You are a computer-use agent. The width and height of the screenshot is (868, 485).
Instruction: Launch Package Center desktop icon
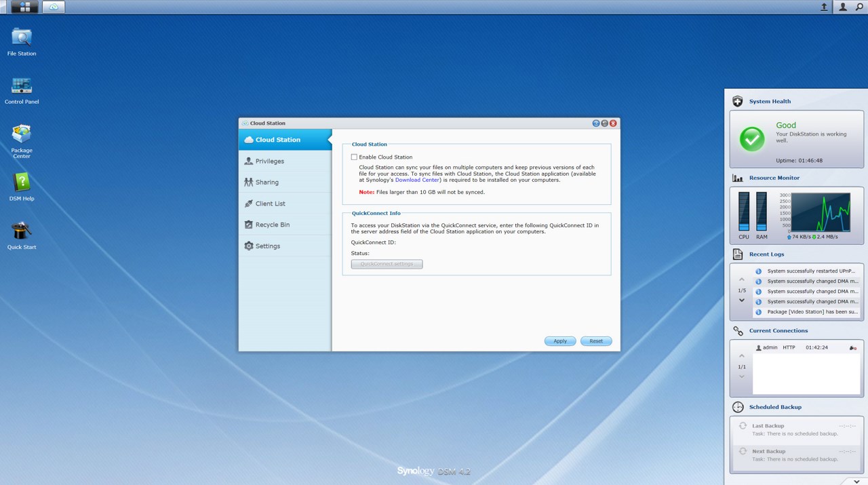[22, 141]
